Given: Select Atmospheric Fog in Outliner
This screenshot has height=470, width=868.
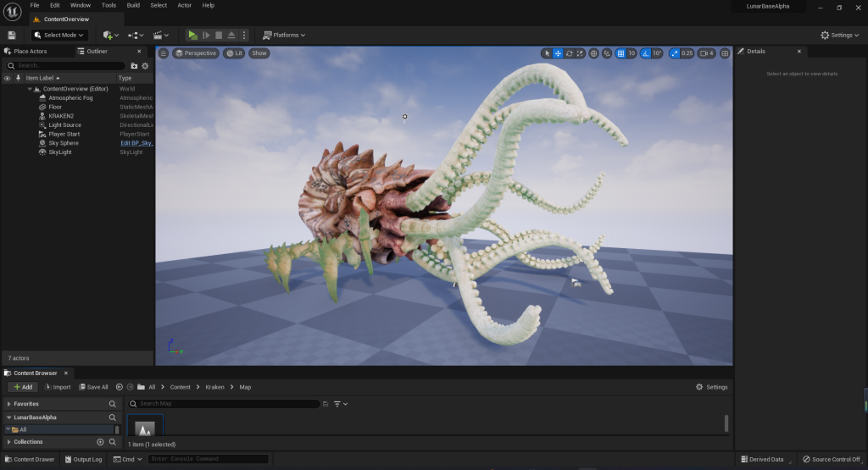Looking at the screenshot, I should click(x=70, y=98).
